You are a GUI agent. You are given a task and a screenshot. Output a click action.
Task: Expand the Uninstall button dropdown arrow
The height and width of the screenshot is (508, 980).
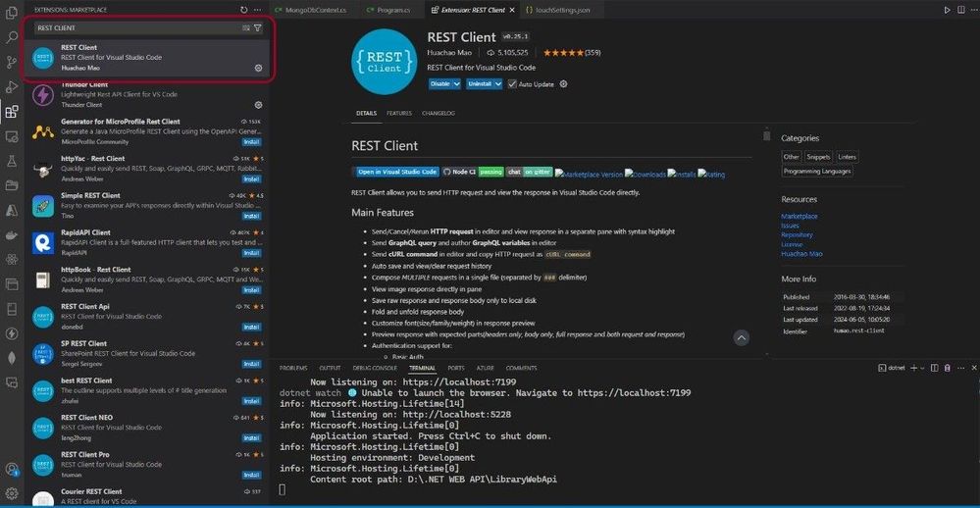tap(498, 83)
